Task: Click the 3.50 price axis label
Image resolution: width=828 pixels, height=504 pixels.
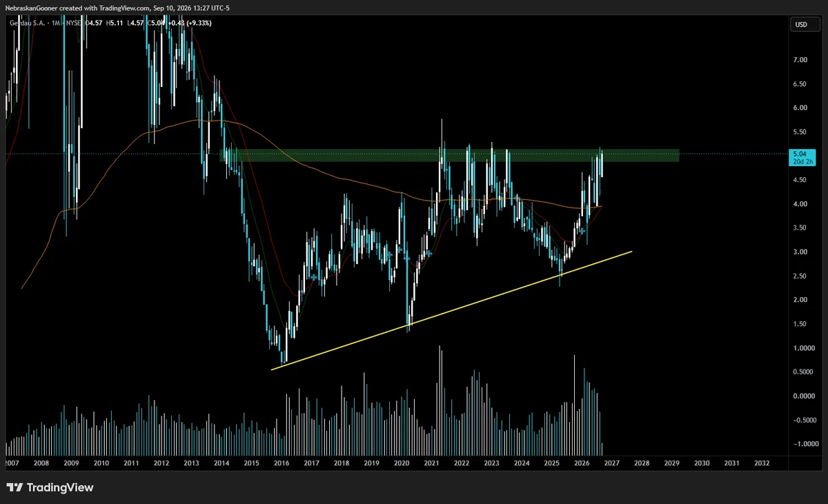Action: [800, 228]
